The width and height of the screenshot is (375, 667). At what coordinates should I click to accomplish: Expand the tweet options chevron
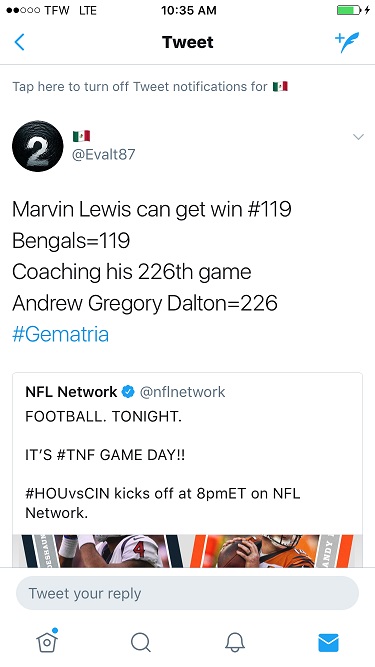tap(358, 137)
